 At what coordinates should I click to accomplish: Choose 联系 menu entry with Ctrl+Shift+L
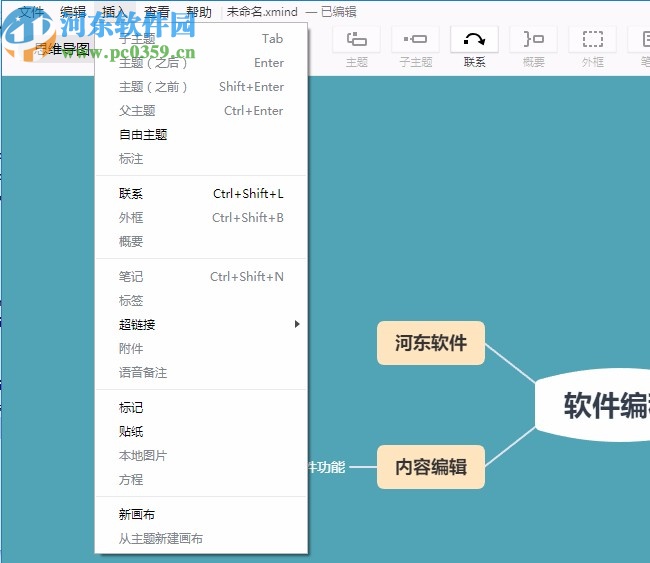(201, 194)
